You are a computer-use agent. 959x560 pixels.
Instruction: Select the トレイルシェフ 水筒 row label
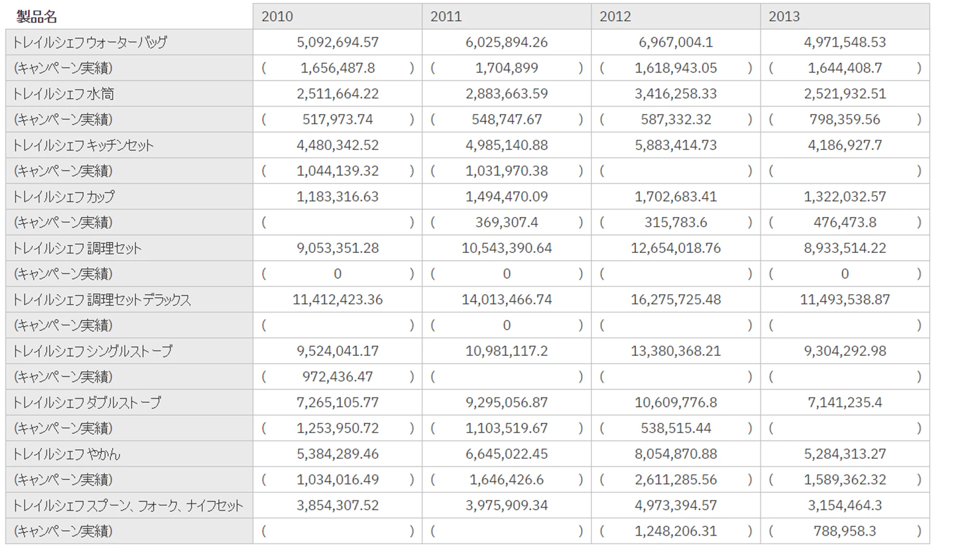click(129, 94)
